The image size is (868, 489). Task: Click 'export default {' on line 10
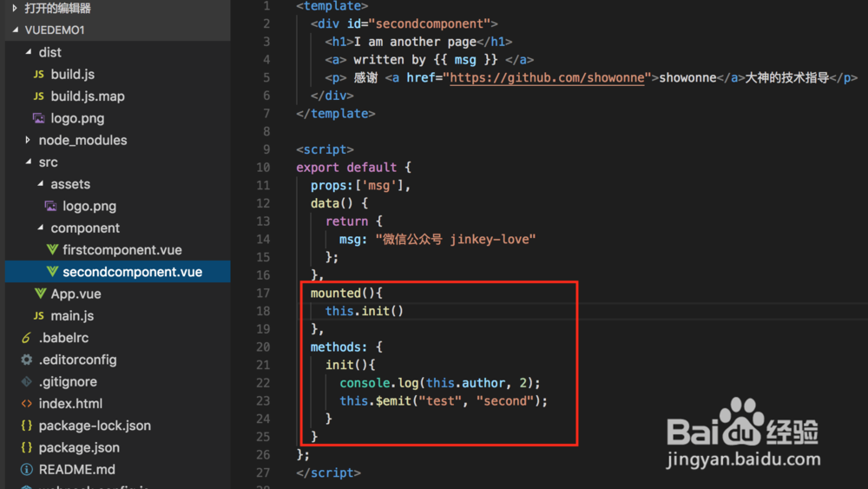coord(354,168)
